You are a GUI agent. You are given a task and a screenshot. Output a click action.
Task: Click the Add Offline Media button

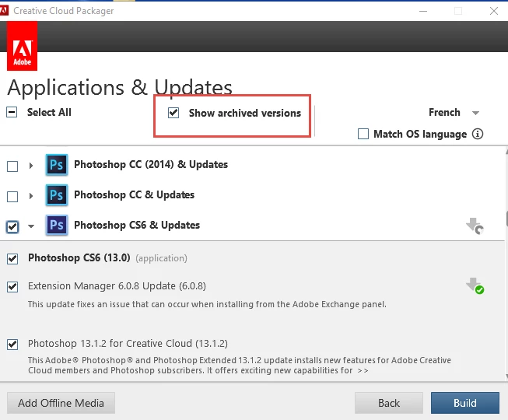pyautogui.click(x=61, y=403)
